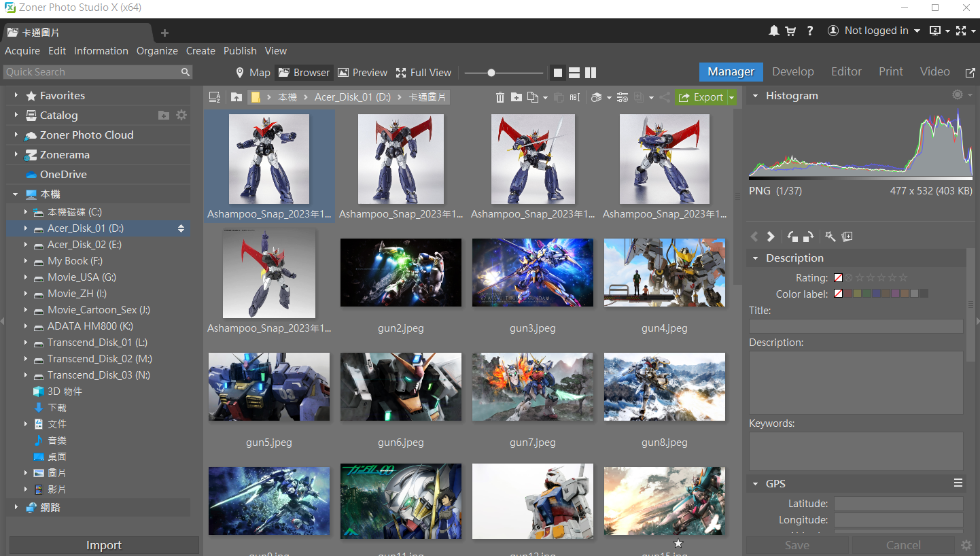Open the new window icon beside Video

click(970, 72)
